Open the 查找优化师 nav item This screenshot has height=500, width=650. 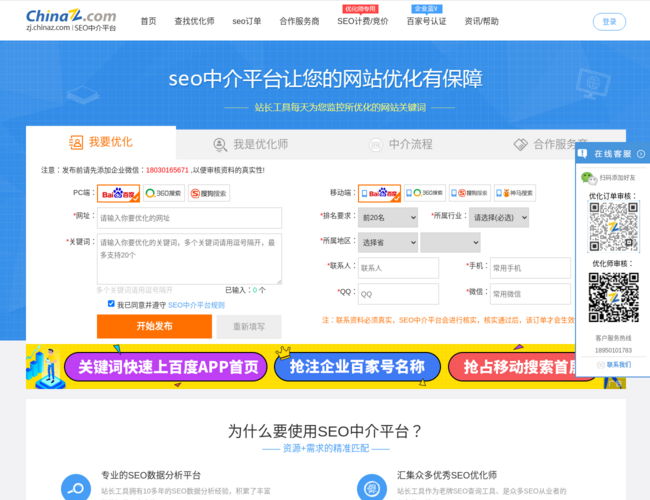pos(194,21)
